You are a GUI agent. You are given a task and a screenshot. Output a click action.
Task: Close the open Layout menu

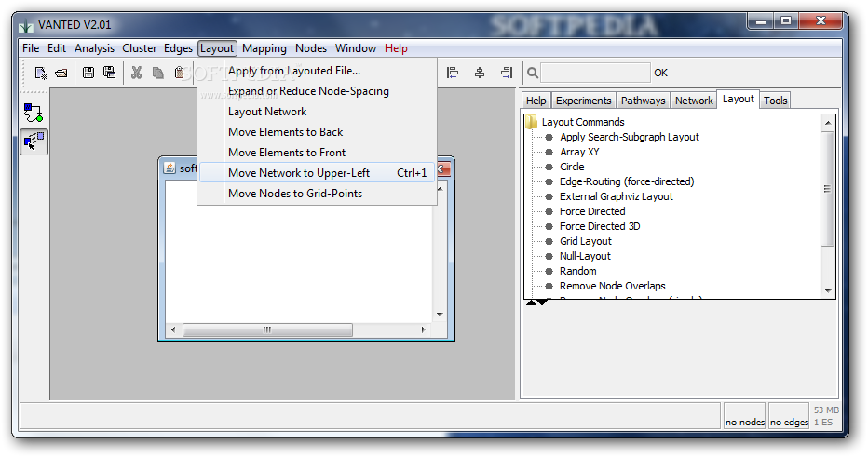217,48
